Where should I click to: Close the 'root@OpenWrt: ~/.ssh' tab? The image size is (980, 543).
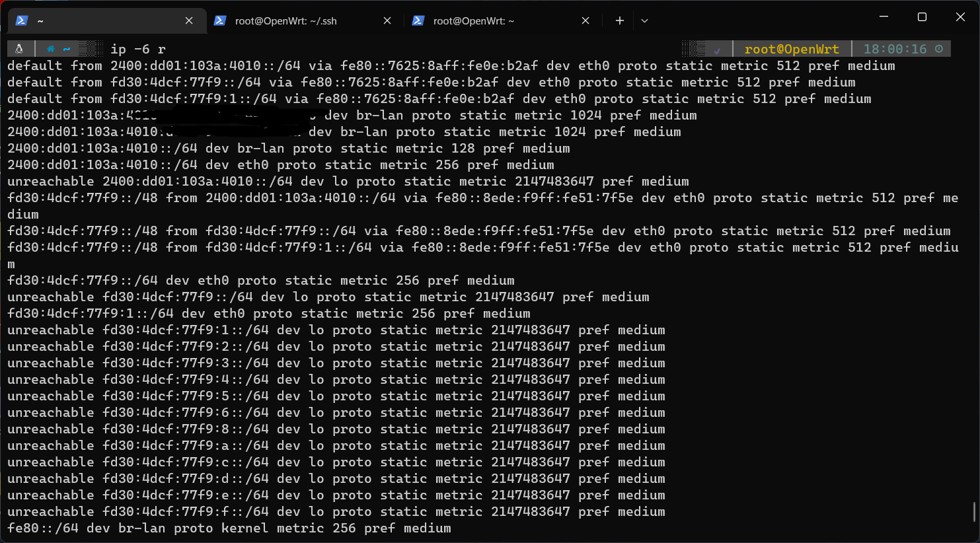point(387,20)
